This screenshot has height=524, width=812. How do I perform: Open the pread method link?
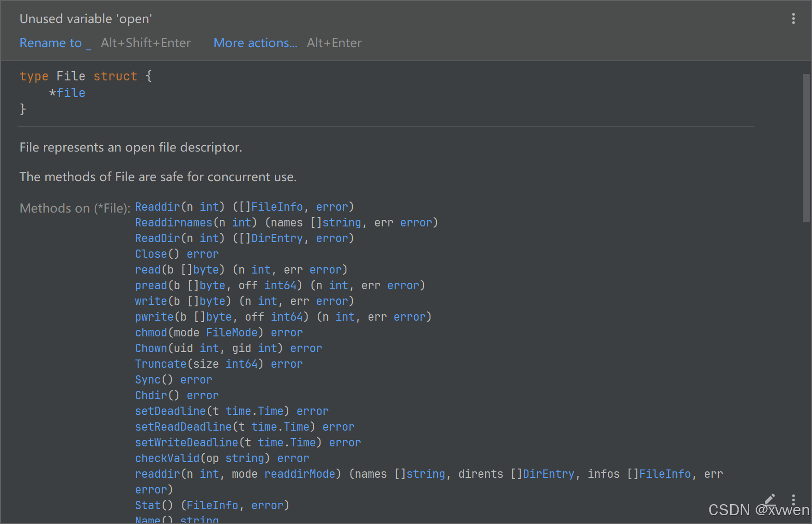(x=151, y=286)
